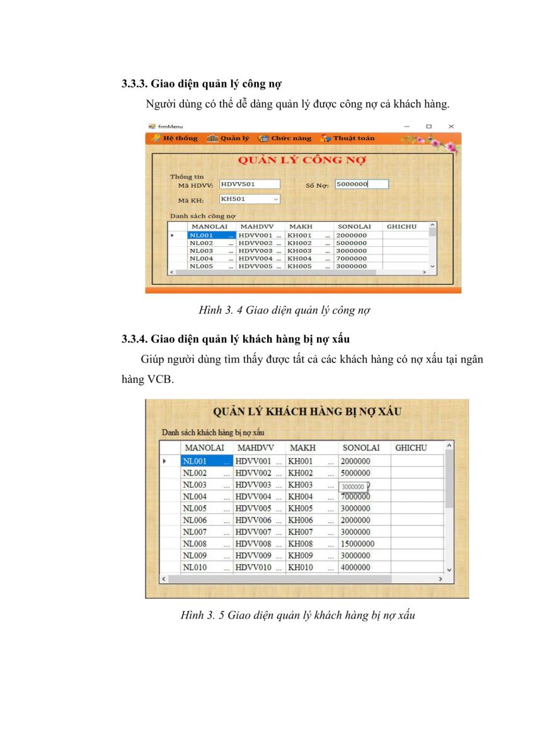535x756 pixels.
Task: Select cell KH003 in Danh sách công nợ
Action: pyautogui.click(x=309, y=251)
